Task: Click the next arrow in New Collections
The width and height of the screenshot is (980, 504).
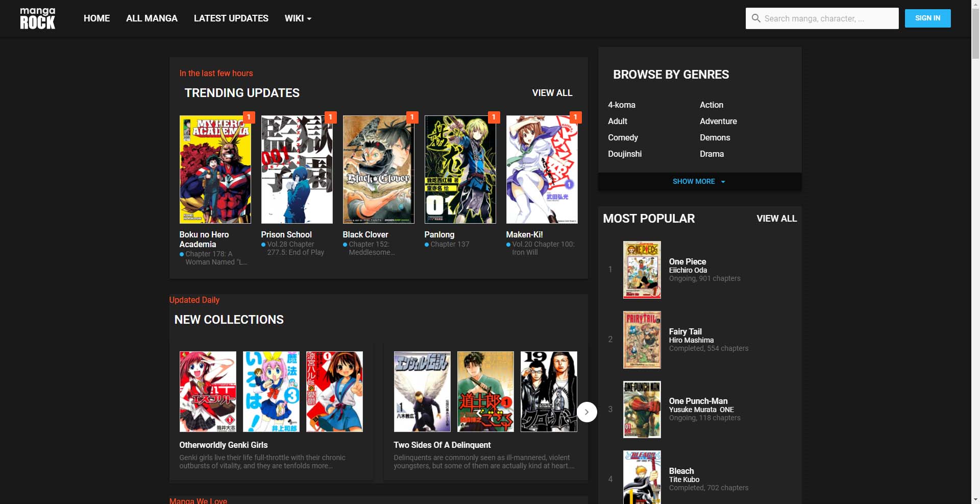Action: click(587, 412)
